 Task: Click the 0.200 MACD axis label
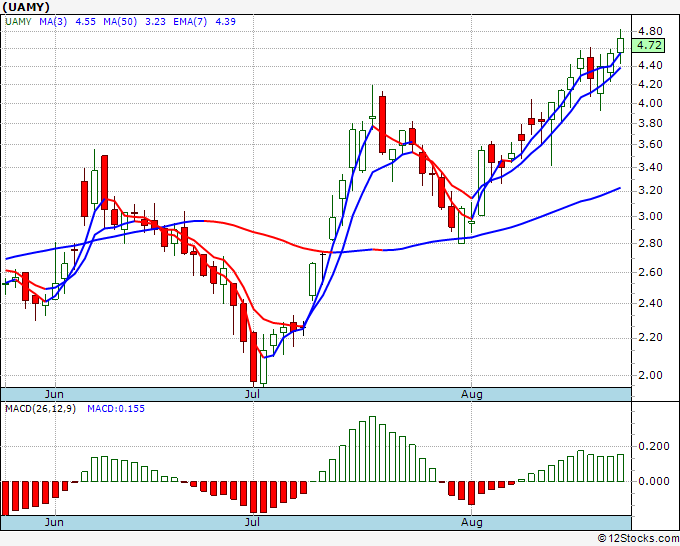[654, 446]
